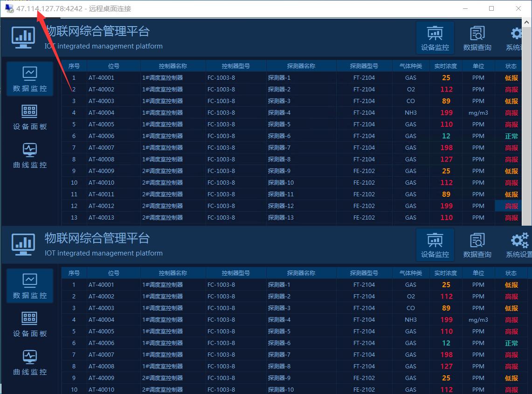Click the chart monitor logo in the upper header
532x394 pixels.
23,37
